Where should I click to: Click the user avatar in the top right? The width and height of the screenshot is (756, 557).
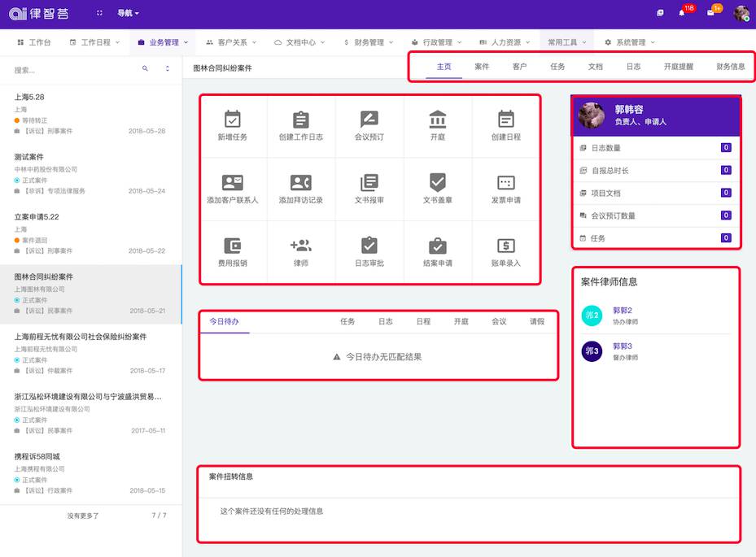coord(741,14)
